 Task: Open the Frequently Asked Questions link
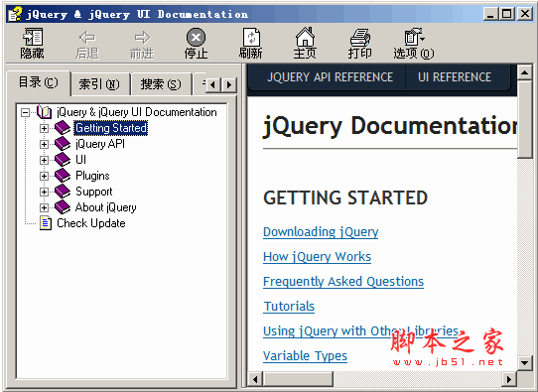click(x=343, y=282)
